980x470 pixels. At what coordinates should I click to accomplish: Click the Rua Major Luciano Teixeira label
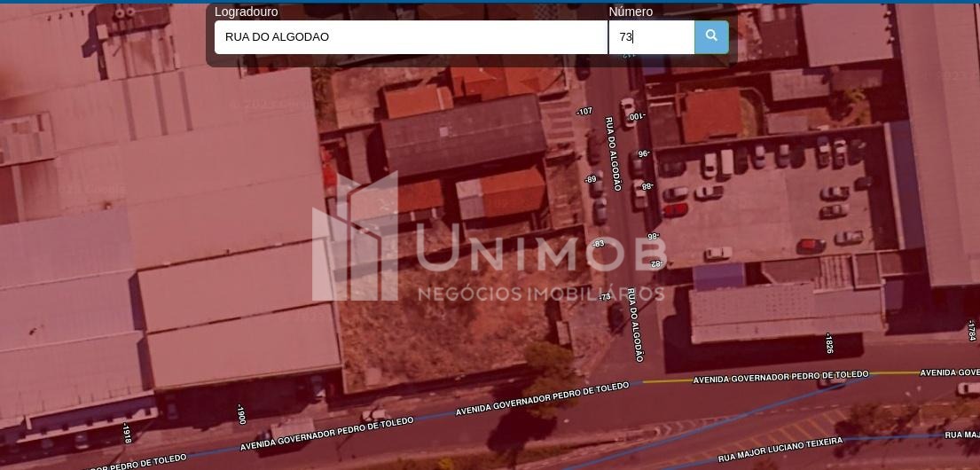(780, 449)
